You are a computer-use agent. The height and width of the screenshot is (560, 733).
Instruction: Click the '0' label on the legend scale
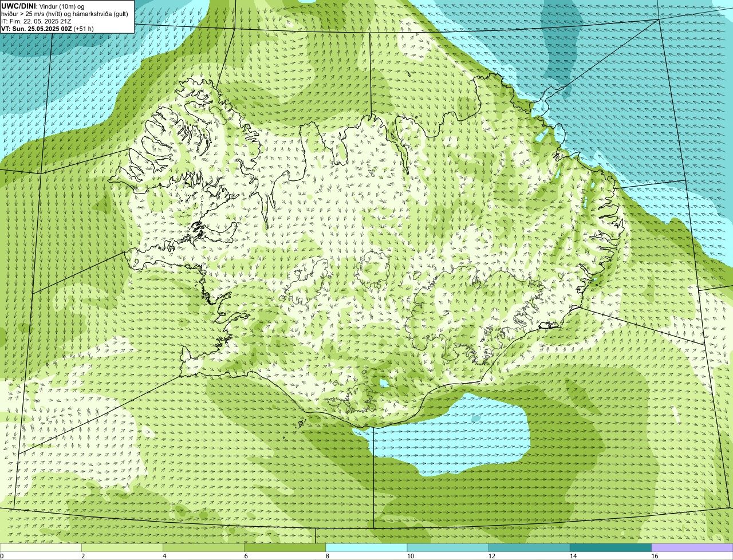(2, 556)
